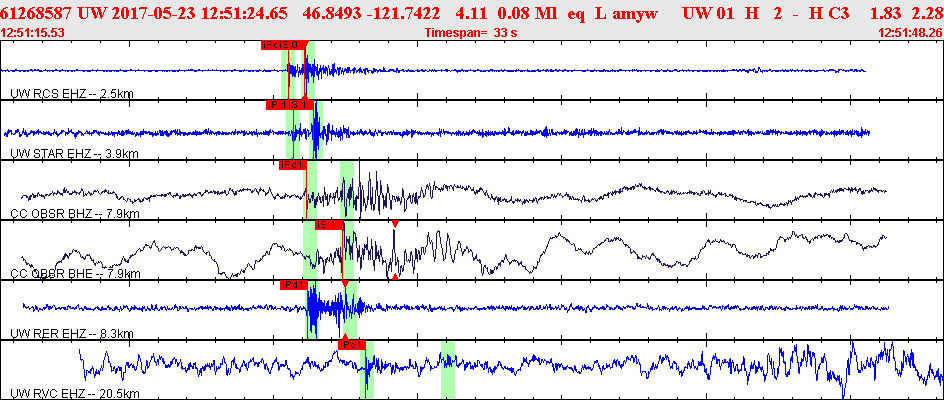This screenshot has height=400, width=944.
Task: Select the iPc pick flag on RCS trace
Action: coord(269,45)
